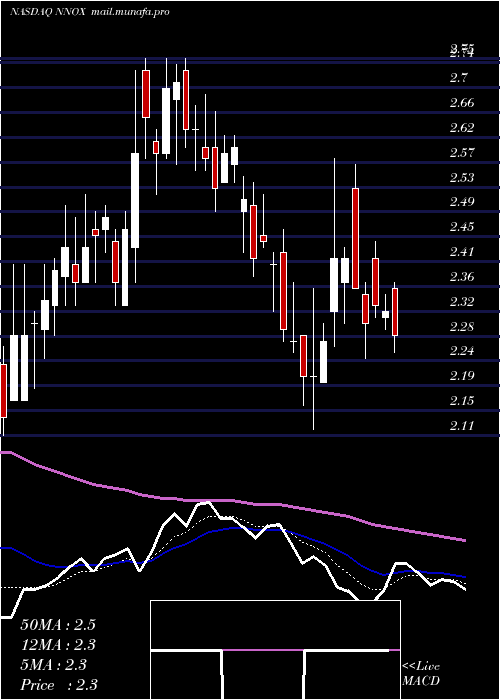Click the tall red candle peaking near 2.53
Image resolution: width=500 pixels, height=700 pixels.
[x=355, y=238]
